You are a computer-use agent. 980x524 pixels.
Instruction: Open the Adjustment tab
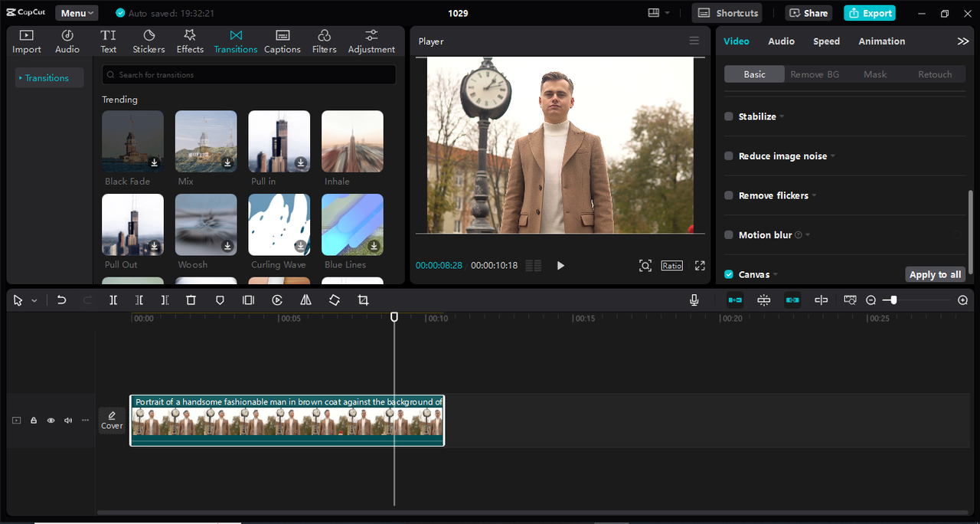pyautogui.click(x=371, y=41)
